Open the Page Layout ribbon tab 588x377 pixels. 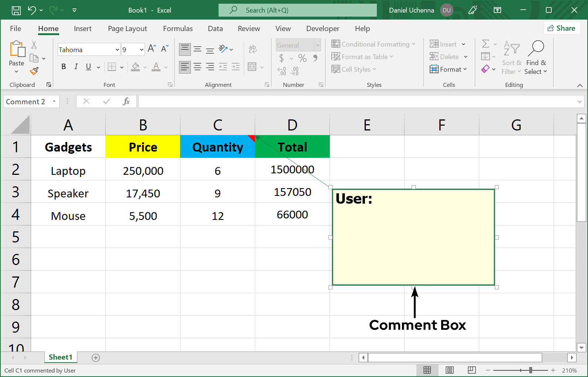(x=127, y=28)
